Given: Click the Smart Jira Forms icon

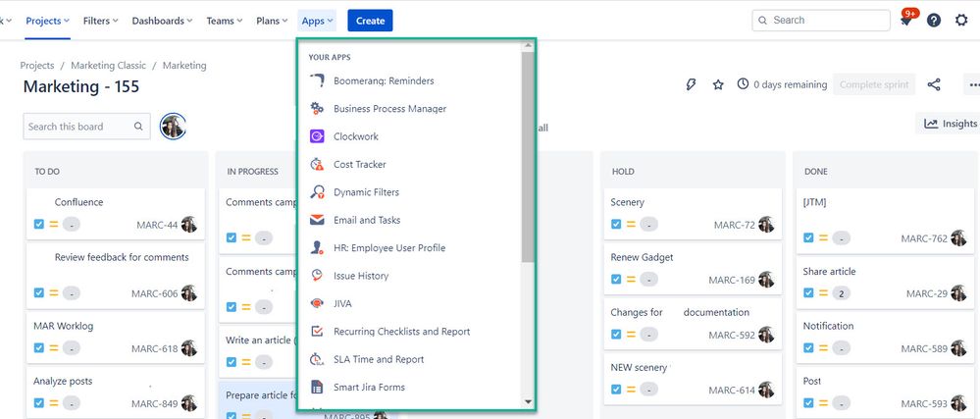Looking at the screenshot, I should click(x=317, y=387).
